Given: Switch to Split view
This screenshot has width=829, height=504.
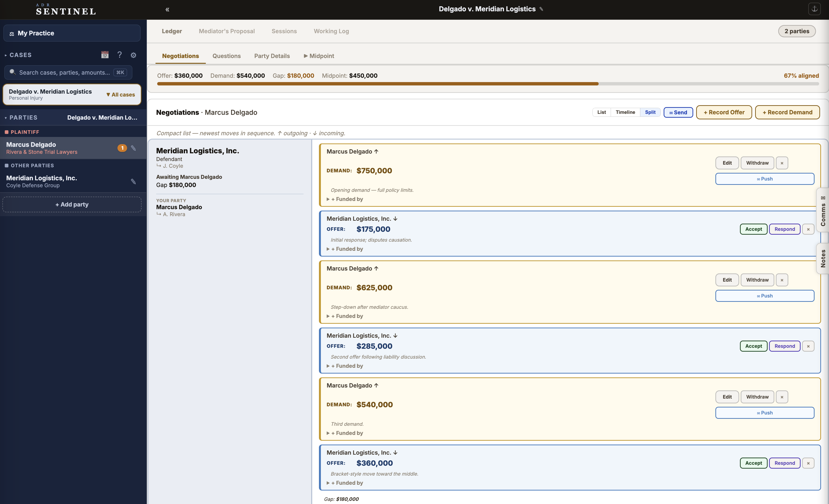Looking at the screenshot, I should 650,112.
